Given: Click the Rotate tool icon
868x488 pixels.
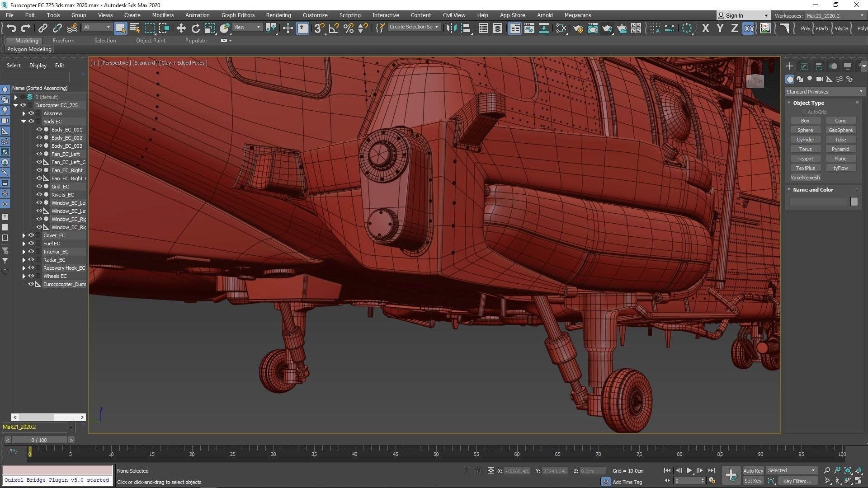Looking at the screenshot, I should click(x=195, y=28).
